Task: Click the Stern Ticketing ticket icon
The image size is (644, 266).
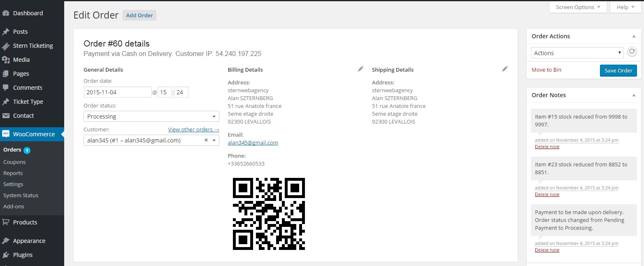Action: coord(6,46)
